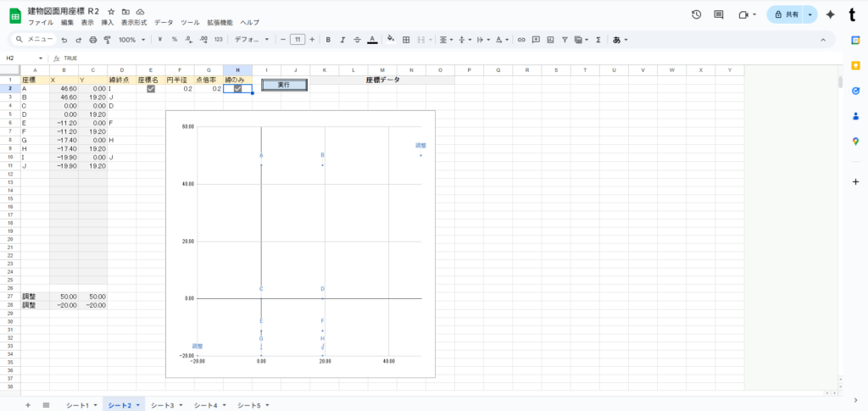Open the 挿入 menu
Viewport: 868px width, 411px height.
(108, 23)
